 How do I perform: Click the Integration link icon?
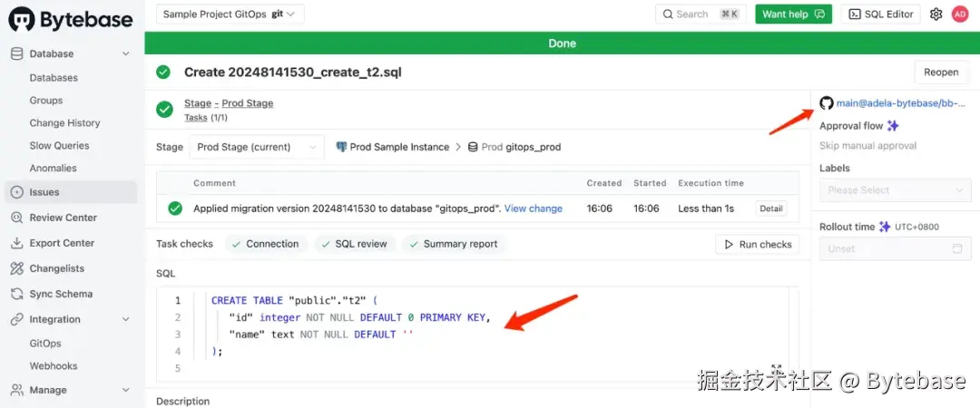pyautogui.click(x=17, y=319)
